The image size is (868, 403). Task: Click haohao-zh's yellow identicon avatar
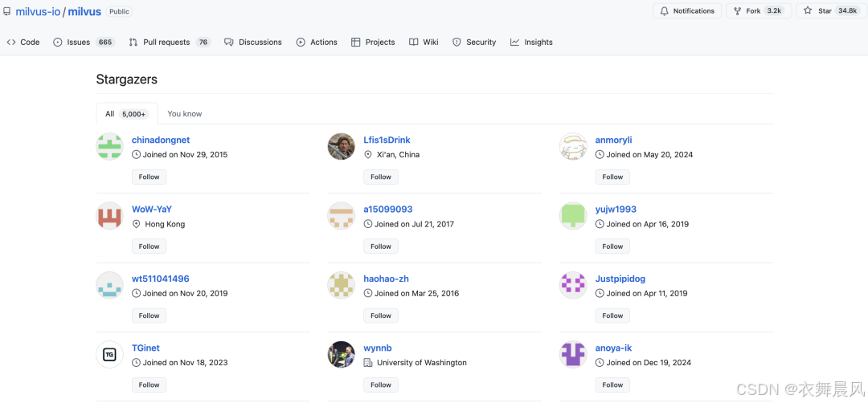341,285
